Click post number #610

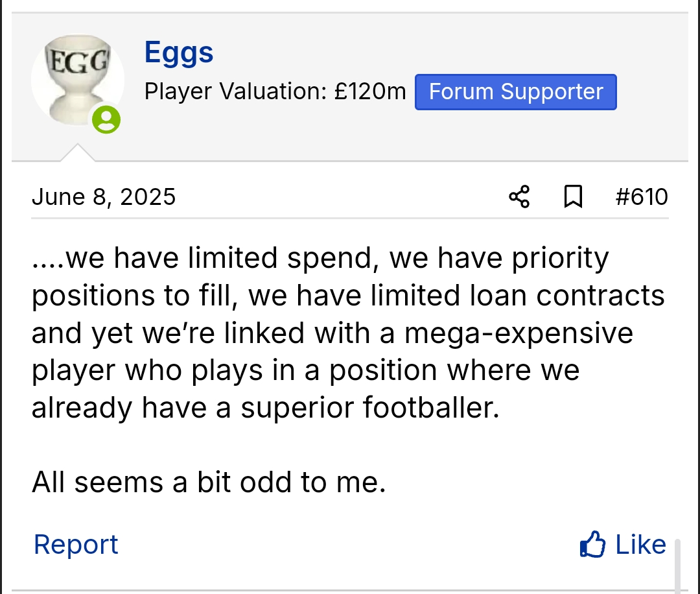(641, 196)
